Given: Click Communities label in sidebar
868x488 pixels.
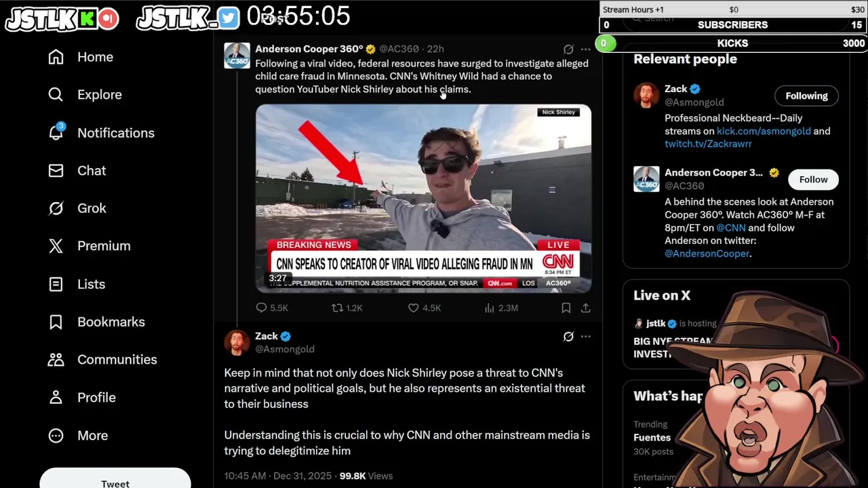Looking at the screenshot, I should [117, 360].
